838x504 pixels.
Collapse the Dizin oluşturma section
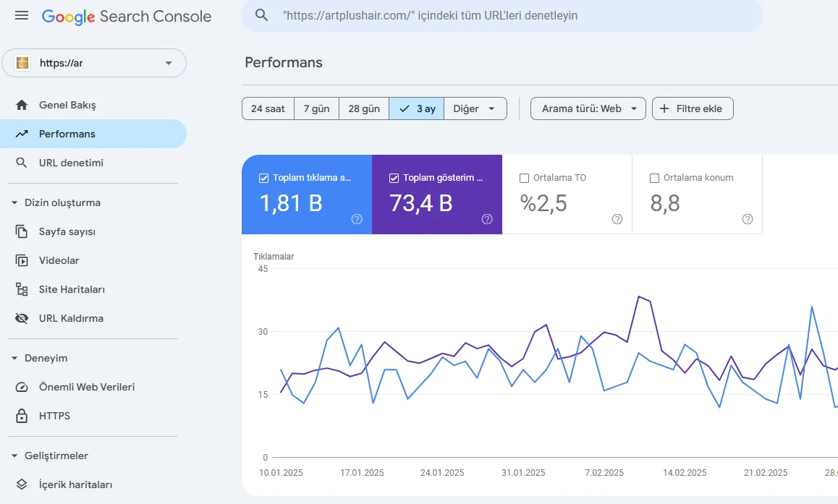pos(14,202)
